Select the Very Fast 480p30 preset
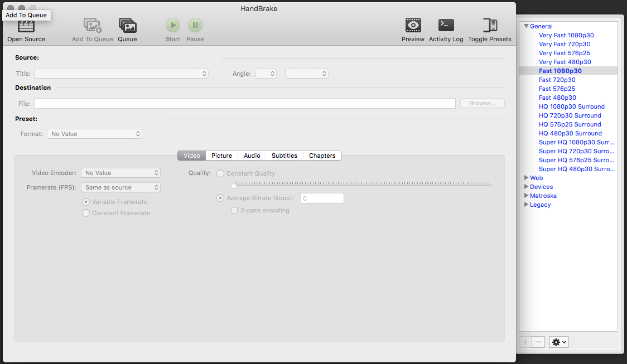The height and width of the screenshot is (364, 627). tap(565, 62)
